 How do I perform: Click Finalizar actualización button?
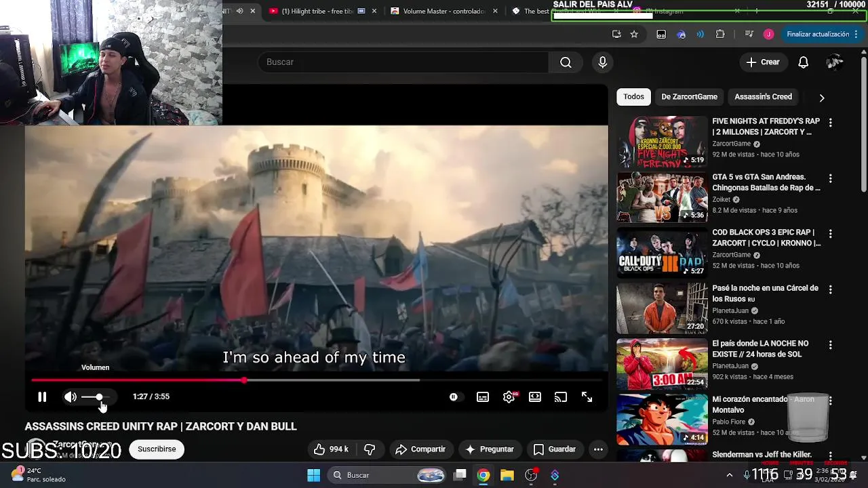tap(822, 35)
